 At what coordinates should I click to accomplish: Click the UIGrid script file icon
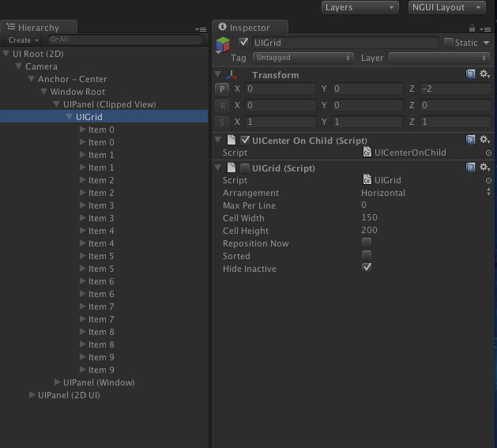tap(367, 180)
